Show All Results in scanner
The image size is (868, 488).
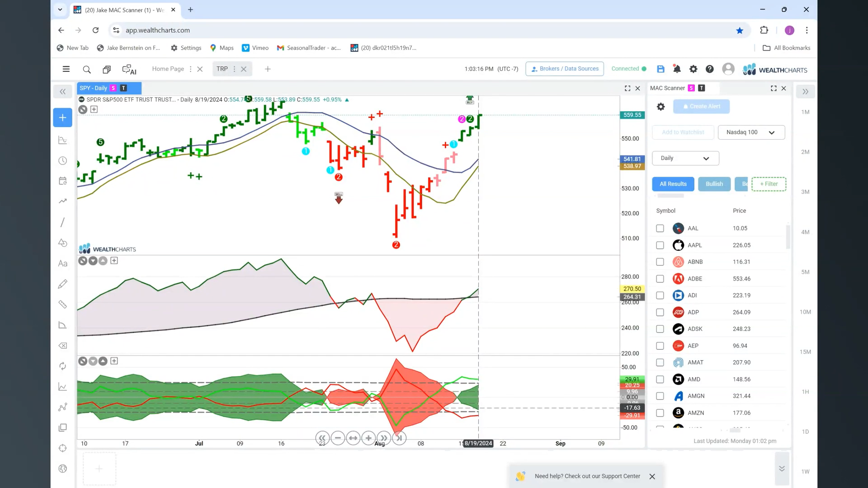click(673, 184)
